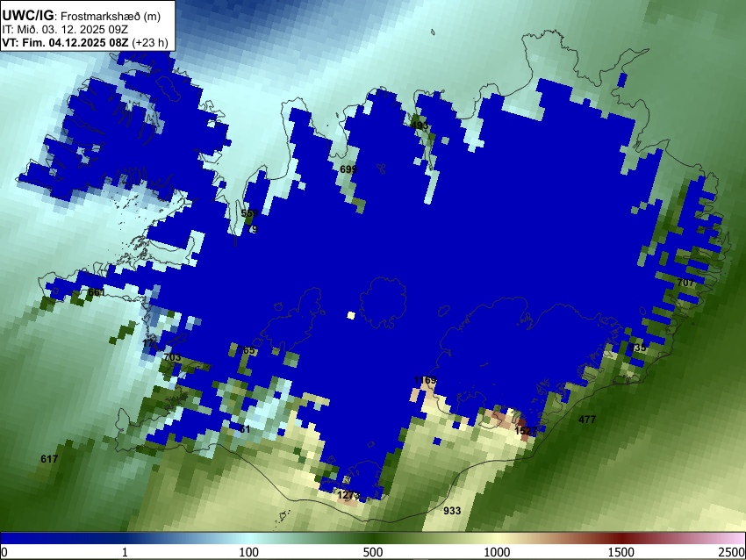Image resolution: width=746 pixels, height=560 pixels.
Task: Click the '1000' tick label on the legend
Action: point(497,552)
